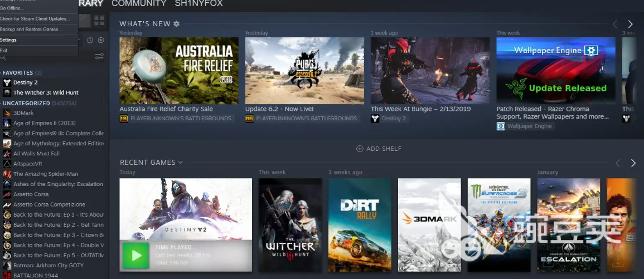The height and width of the screenshot is (279, 644).
Task: Select The Witcher 3 in favorites list
Action: point(46,93)
